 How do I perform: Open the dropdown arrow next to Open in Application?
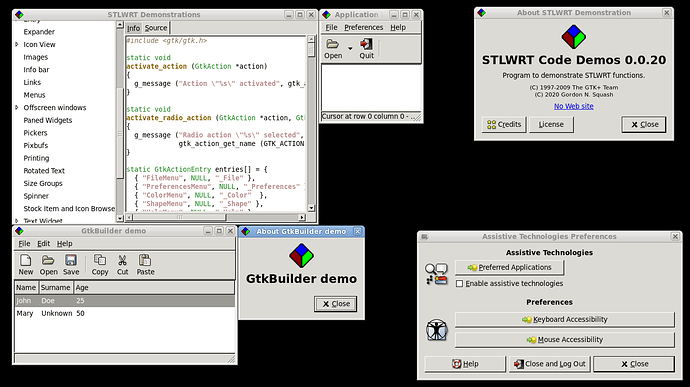350,48
